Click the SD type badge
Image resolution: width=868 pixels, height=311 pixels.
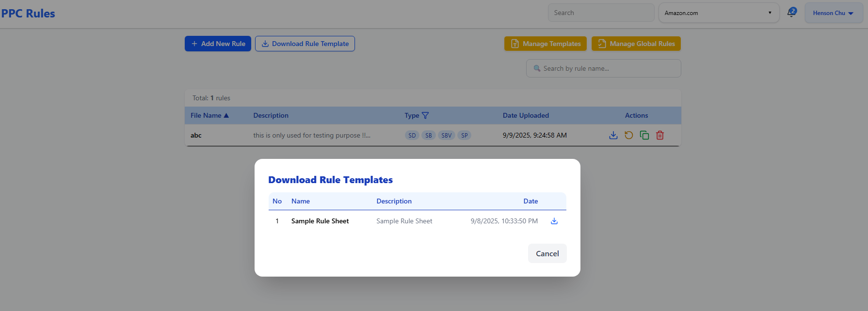pos(412,136)
